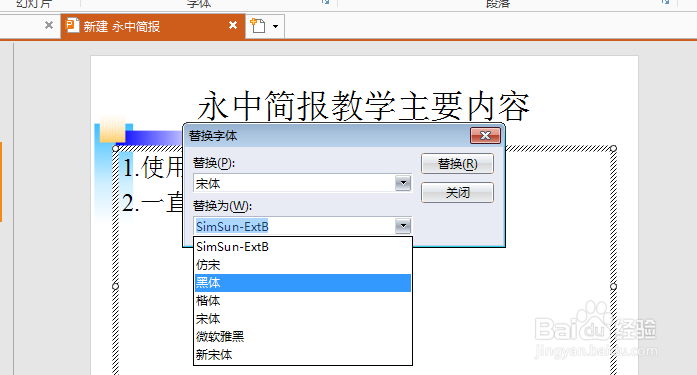
Task: Pick 楷体 from the font list
Action: [x=303, y=301]
